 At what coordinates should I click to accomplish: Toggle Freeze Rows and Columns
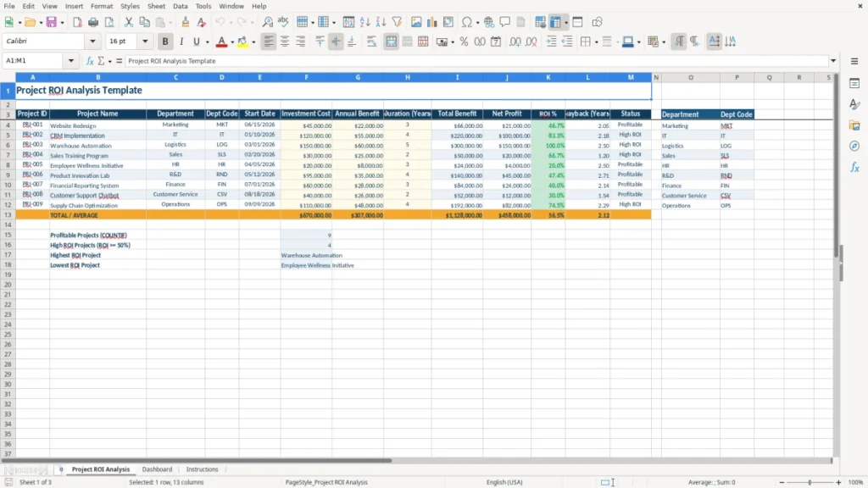pyautogui.click(x=556, y=22)
